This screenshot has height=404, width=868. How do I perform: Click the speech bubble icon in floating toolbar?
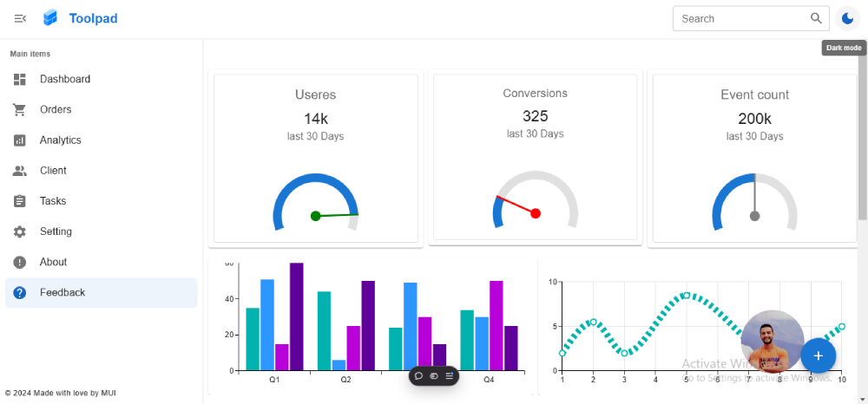tap(418, 375)
